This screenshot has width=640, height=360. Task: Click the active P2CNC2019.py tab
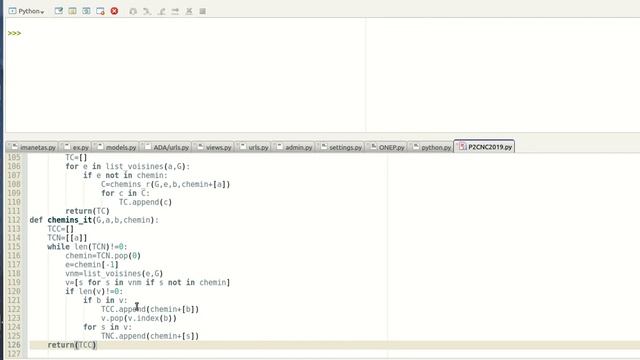pyautogui.click(x=484, y=146)
